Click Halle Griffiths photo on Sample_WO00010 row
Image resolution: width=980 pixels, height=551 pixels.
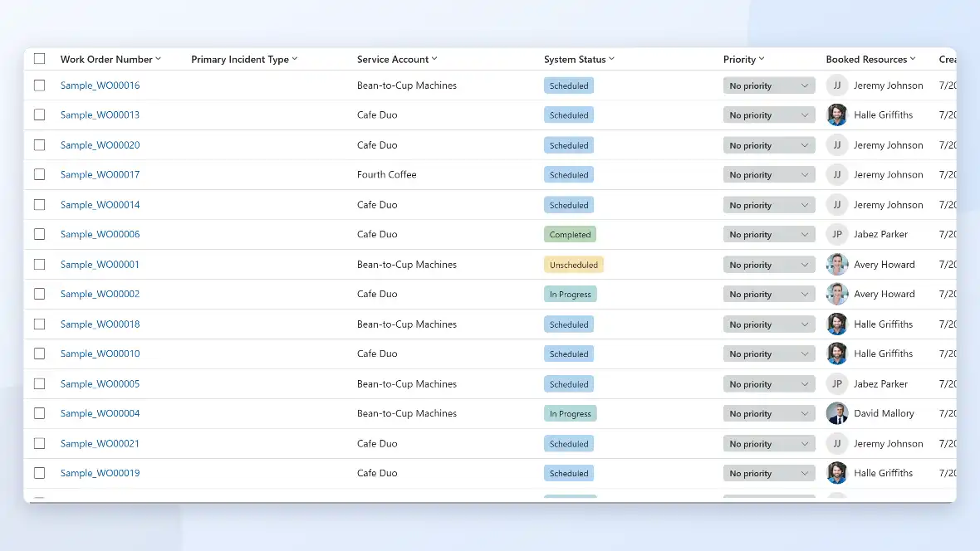[x=837, y=354]
